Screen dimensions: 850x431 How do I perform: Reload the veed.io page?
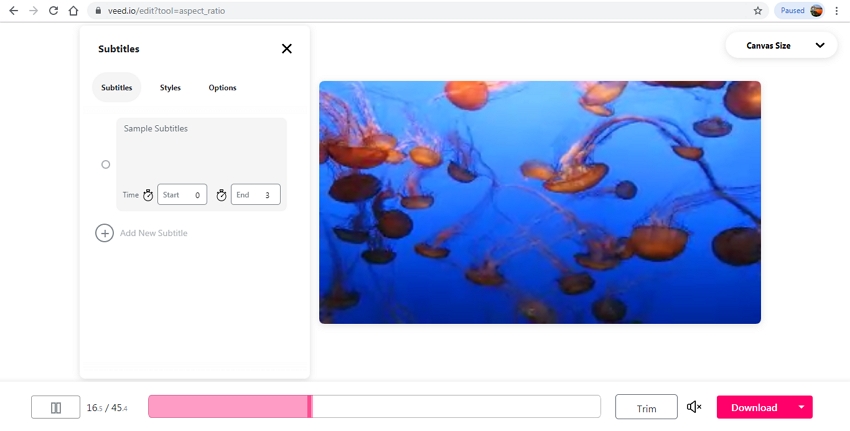53,10
